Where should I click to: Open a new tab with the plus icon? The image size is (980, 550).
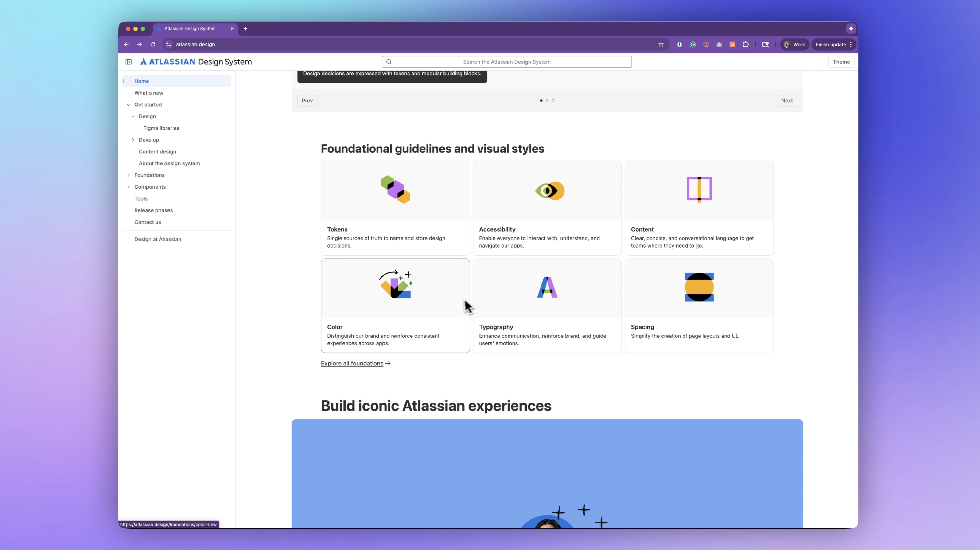pos(245,28)
